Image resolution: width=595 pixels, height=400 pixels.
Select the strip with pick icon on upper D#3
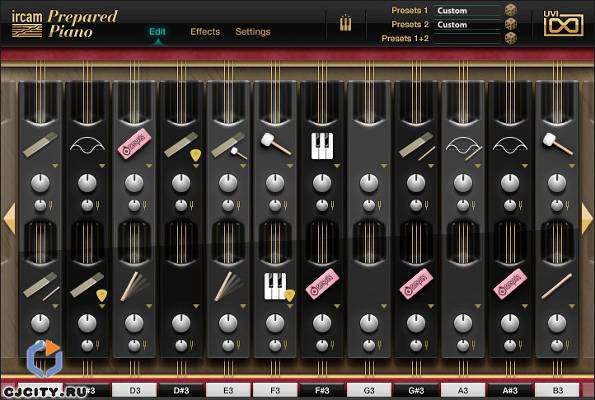pyautogui.click(x=183, y=146)
